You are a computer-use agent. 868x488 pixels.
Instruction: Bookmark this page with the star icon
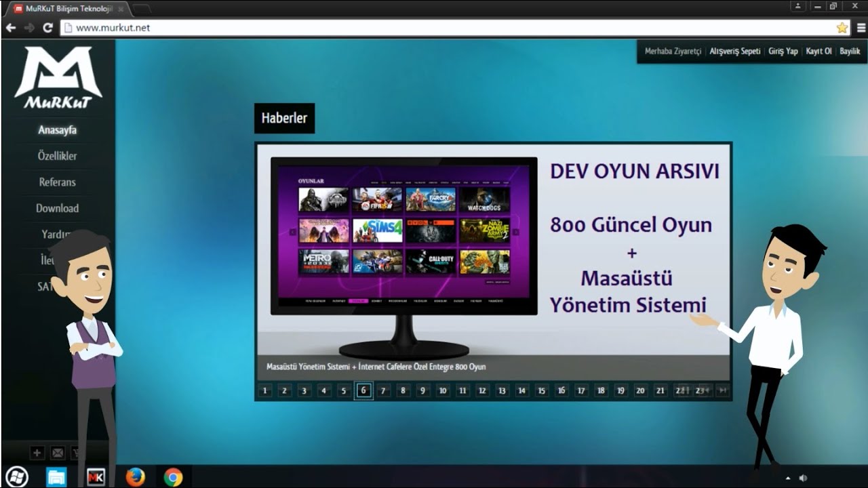[x=842, y=28]
